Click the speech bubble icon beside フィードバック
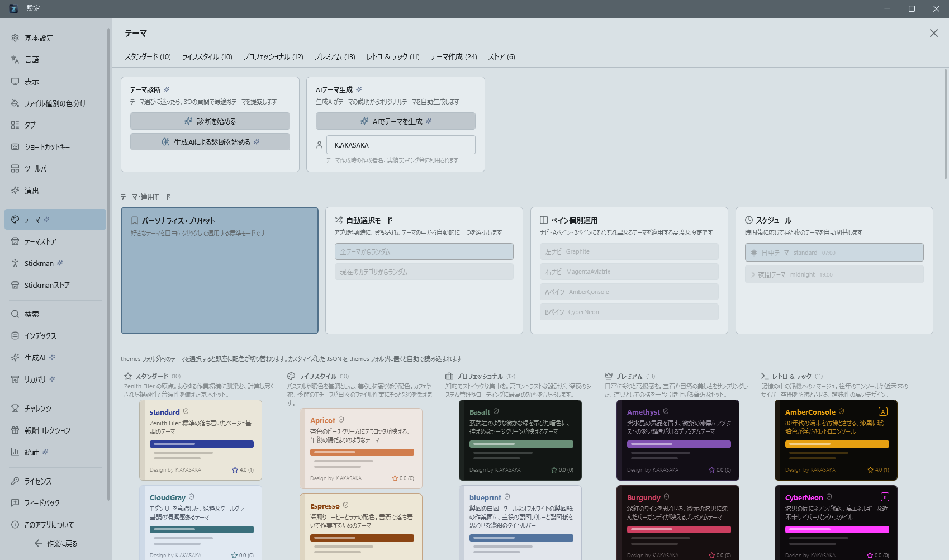The height and width of the screenshot is (560, 949). (x=15, y=503)
